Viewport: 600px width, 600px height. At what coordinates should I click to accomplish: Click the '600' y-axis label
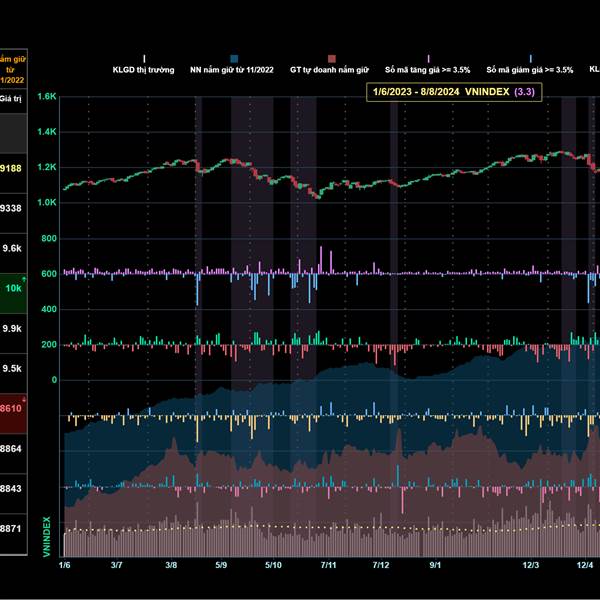pos(49,274)
